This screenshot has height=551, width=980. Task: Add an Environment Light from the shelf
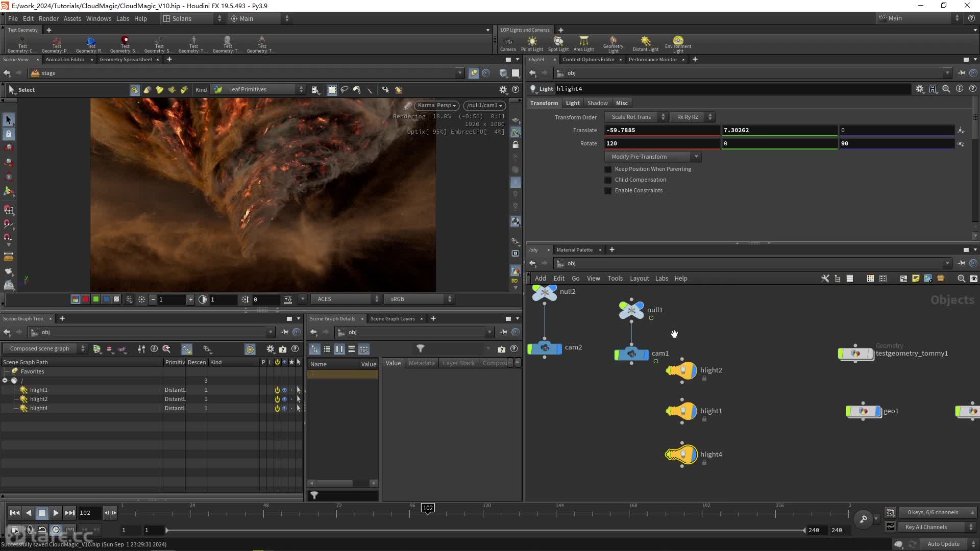tap(678, 44)
